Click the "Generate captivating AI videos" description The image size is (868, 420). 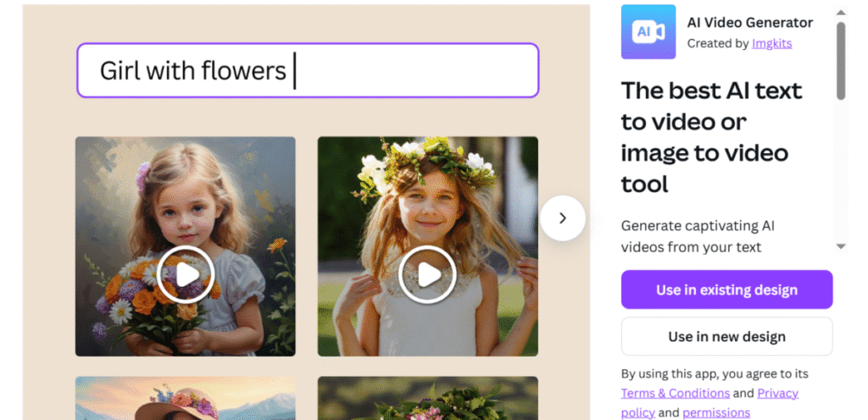[698, 236]
